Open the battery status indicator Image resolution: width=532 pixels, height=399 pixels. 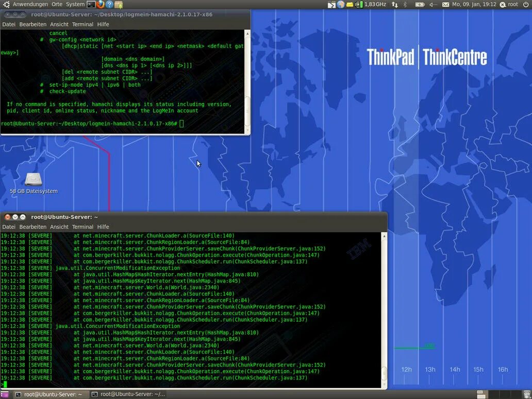click(420, 5)
